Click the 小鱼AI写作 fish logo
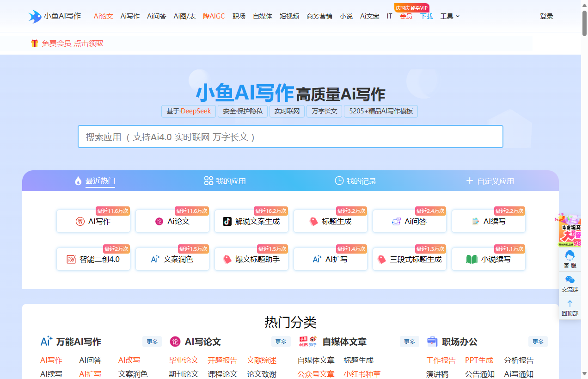 (35, 16)
